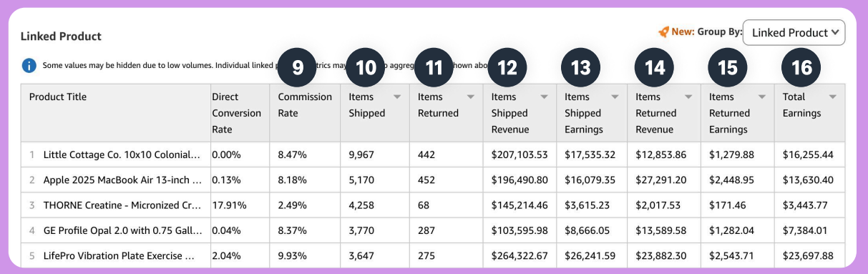This screenshot has width=868, height=274.
Task: Select the $23,697.88 total earnings cell
Action: (809, 255)
